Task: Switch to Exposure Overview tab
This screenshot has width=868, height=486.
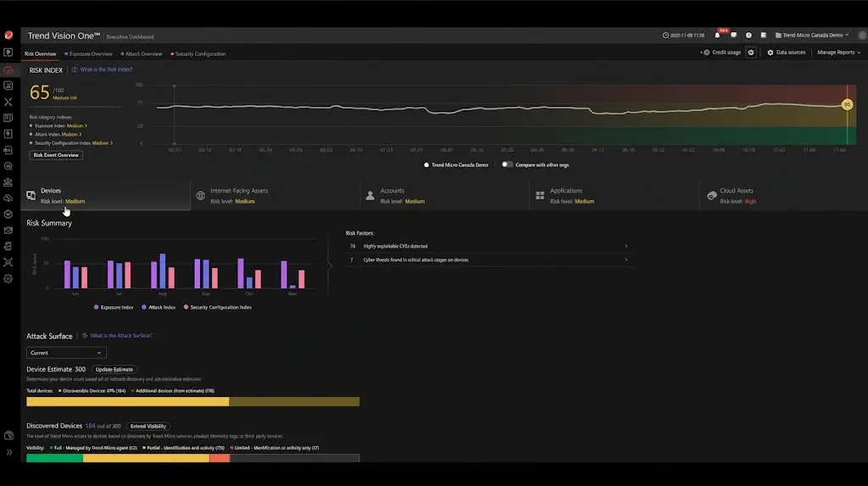Action: pyautogui.click(x=88, y=53)
